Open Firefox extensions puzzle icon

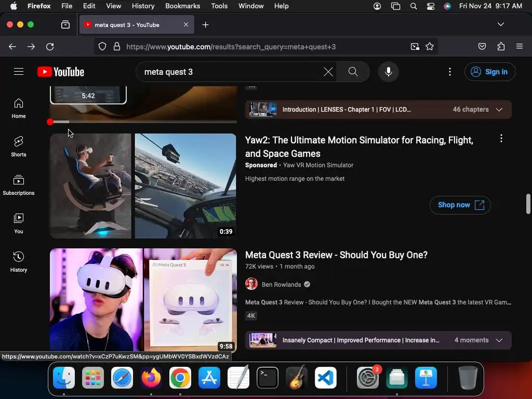[501, 46]
